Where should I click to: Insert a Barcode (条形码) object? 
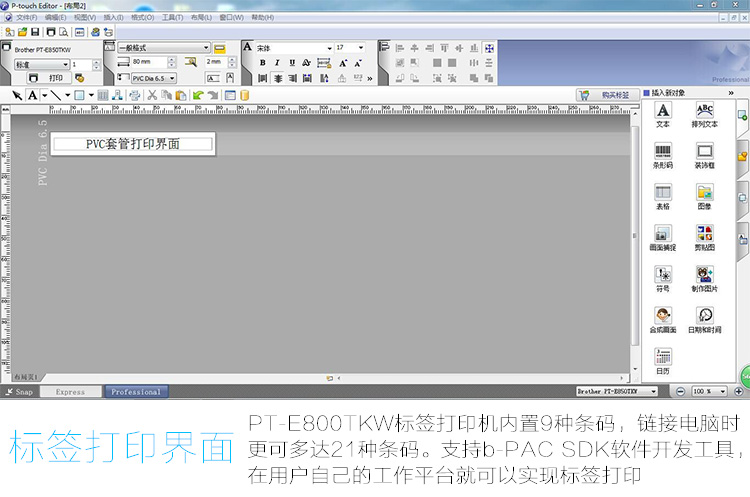[x=662, y=156]
